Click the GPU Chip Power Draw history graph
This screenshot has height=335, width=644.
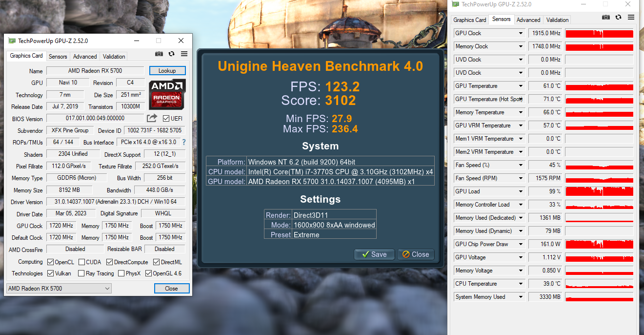click(x=599, y=244)
